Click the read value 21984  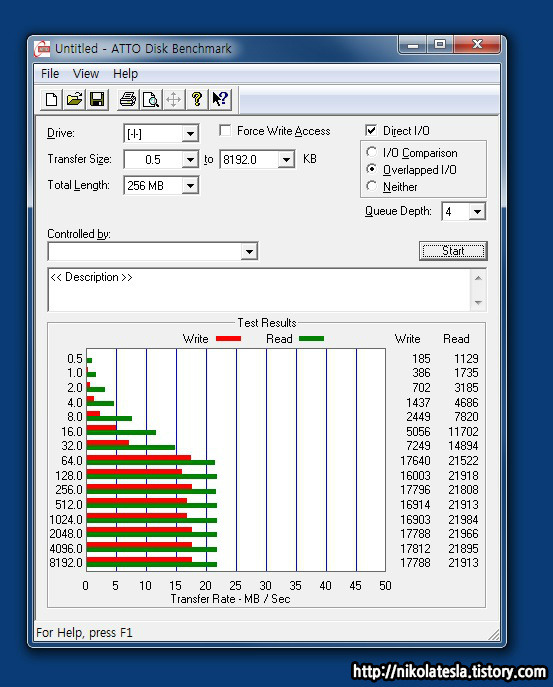pos(463,520)
